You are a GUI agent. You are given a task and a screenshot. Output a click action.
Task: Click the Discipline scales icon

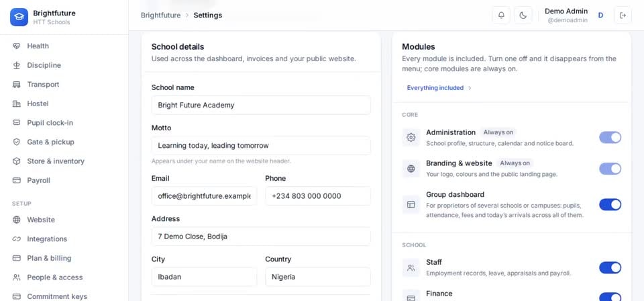pyautogui.click(x=16, y=65)
